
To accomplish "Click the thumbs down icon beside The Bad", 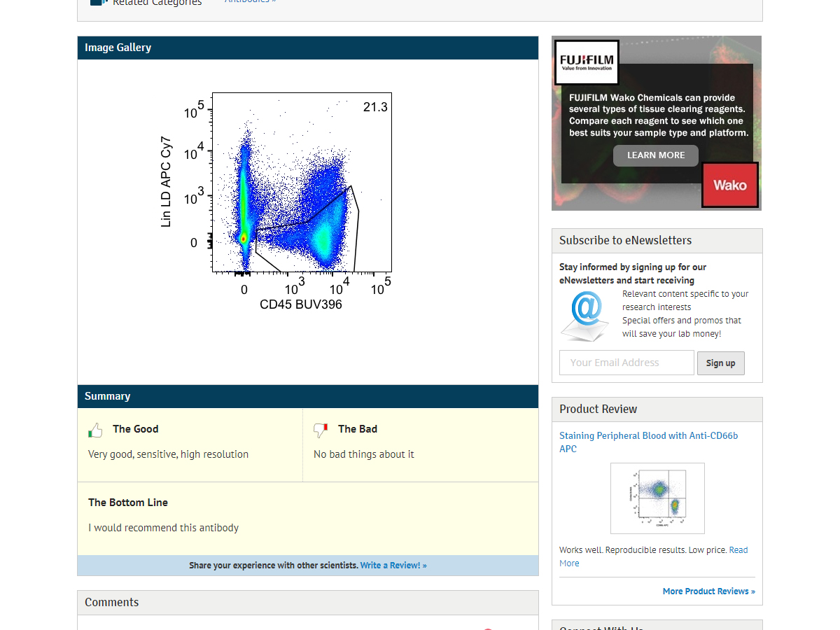I will tap(321, 430).
